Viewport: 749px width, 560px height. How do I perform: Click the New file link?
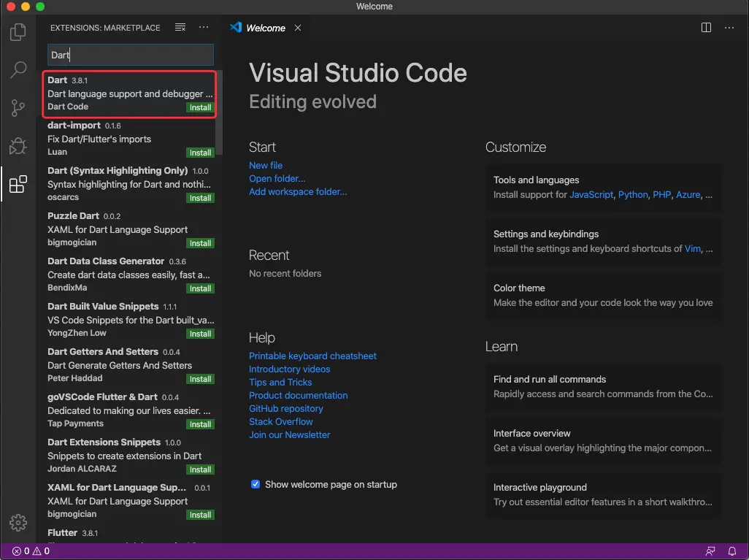coord(266,165)
